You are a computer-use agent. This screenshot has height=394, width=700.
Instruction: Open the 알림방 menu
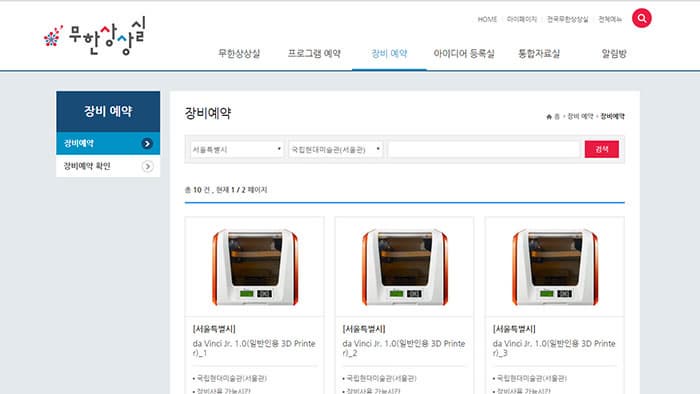click(x=614, y=54)
